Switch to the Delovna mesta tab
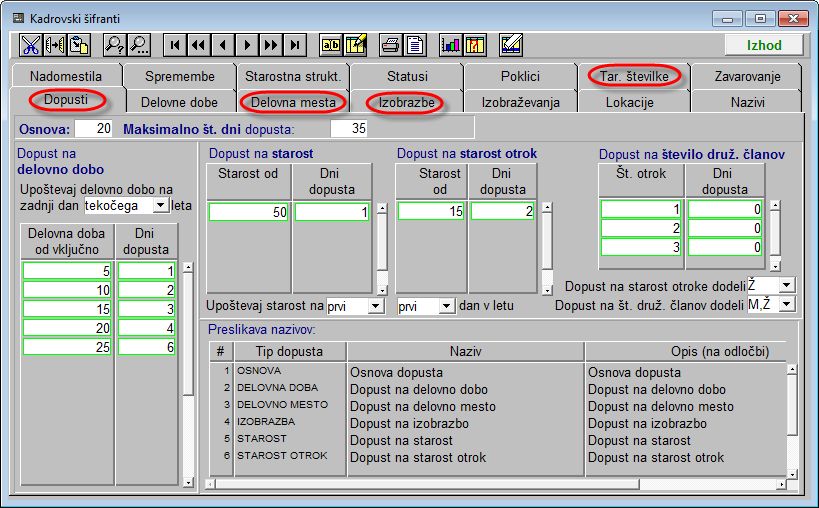819x508 pixels. 294,102
